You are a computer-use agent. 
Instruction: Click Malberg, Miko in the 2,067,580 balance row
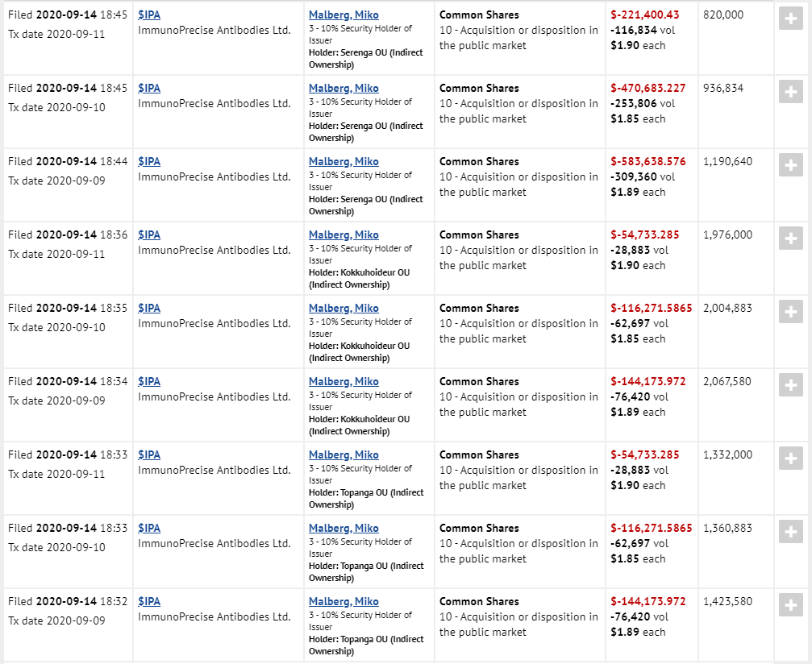pyautogui.click(x=344, y=381)
